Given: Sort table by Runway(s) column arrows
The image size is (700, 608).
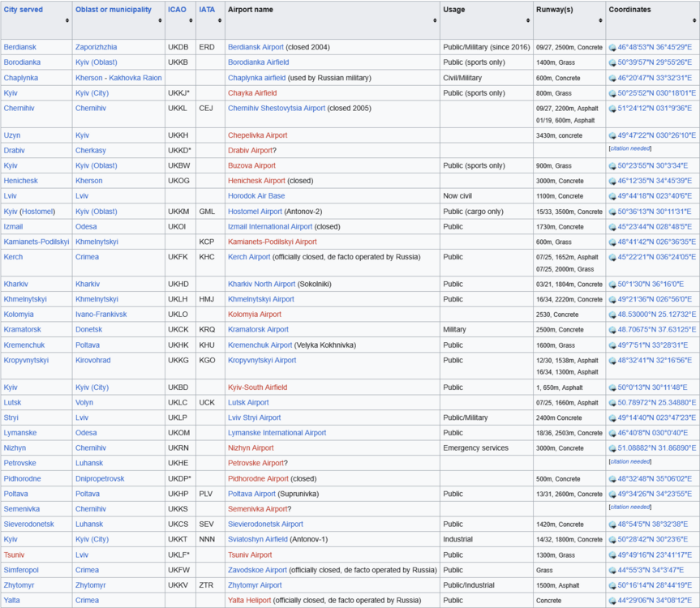Looking at the screenshot, I should (600, 20).
